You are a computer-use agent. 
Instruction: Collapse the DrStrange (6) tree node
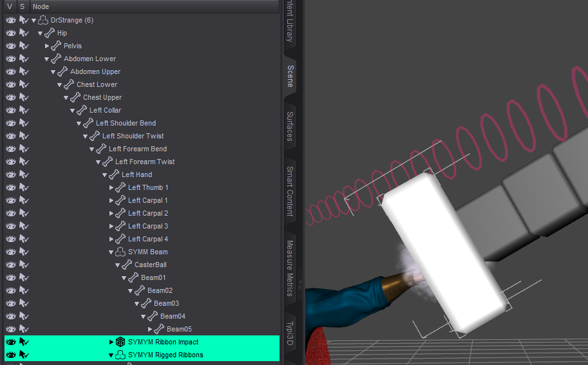click(33, 21)
